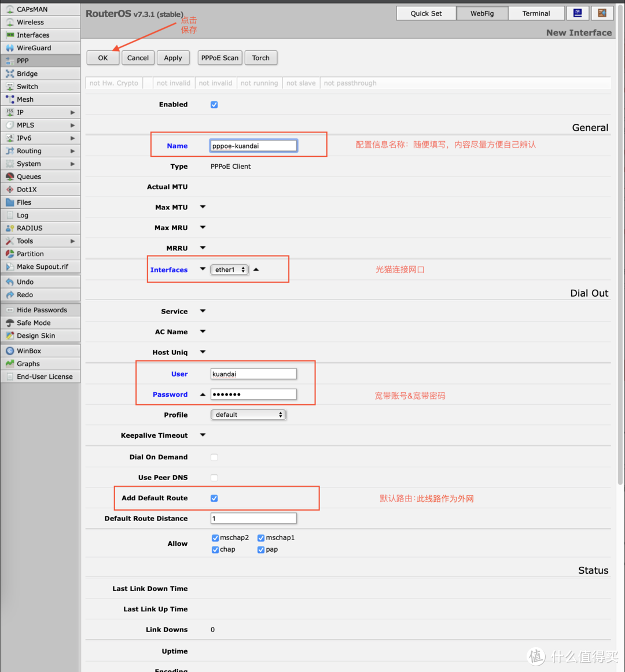Click the orange icon at top-right corner
Image resolution: width=625 pixels, height=672 pixels.
[602, 13]
